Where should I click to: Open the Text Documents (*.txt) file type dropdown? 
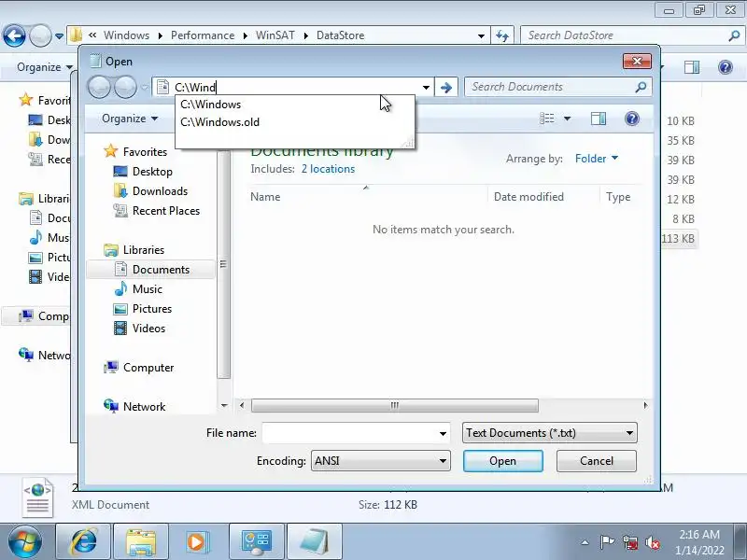click(550, 433)
